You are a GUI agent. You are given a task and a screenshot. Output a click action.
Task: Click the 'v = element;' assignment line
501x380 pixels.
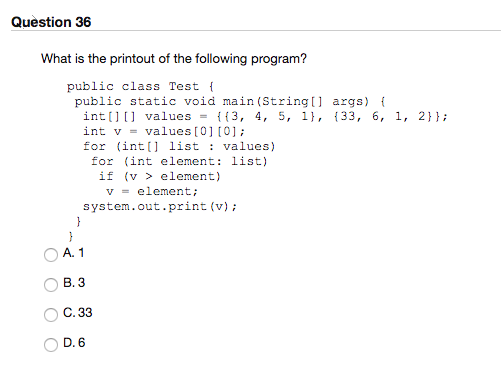point(152,191)
